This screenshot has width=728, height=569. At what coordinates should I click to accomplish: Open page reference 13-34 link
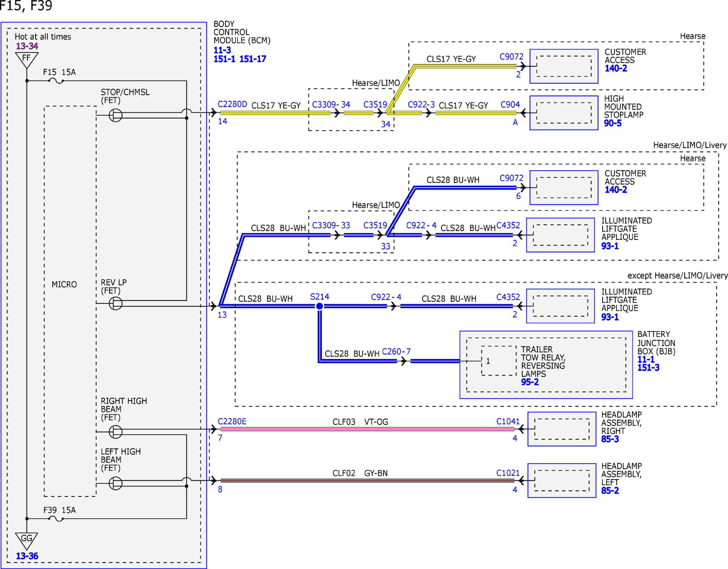[x=27, y=46]
